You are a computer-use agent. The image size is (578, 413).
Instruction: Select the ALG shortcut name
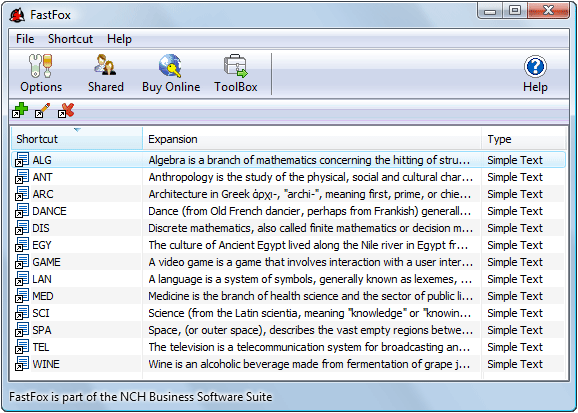click(x=42, y=160)
